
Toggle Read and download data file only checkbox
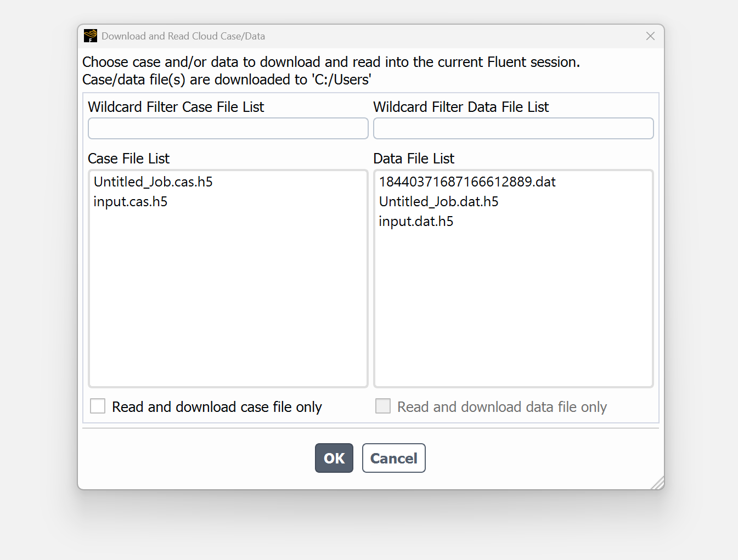click(x=383, y=406)
